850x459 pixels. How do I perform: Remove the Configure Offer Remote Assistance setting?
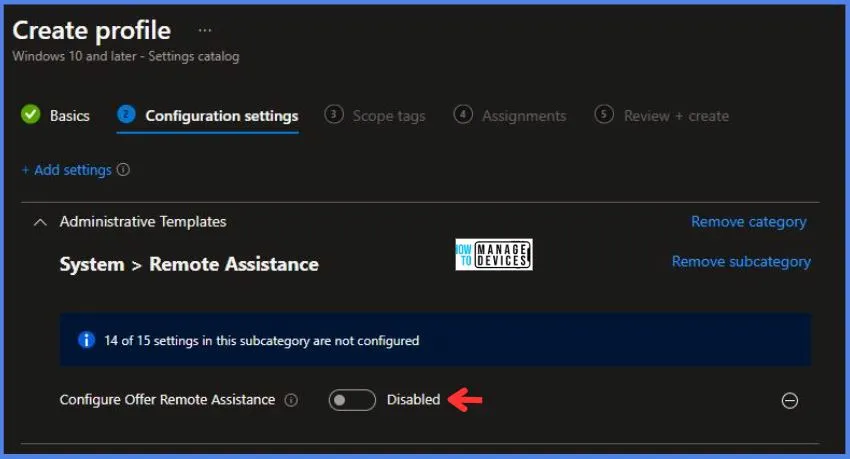[x=789, y=400]
